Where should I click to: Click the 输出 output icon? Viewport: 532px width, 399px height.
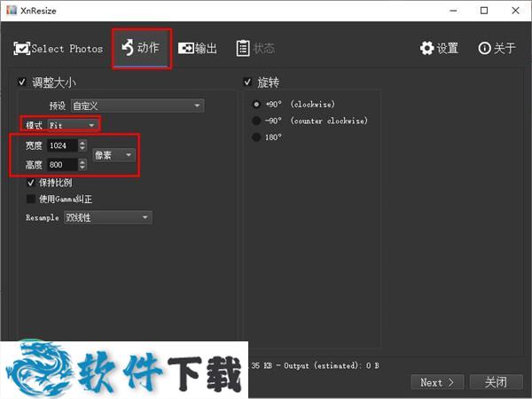187,49
